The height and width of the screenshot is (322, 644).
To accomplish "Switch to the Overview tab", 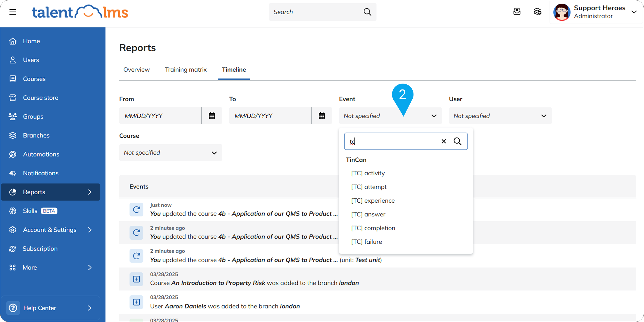I will click(x=137, y=70).
